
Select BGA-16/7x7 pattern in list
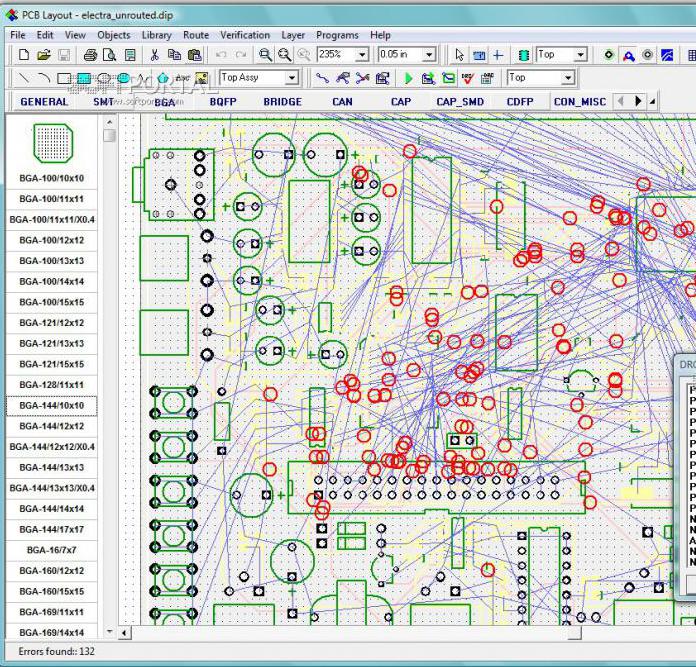pos(51,550)
